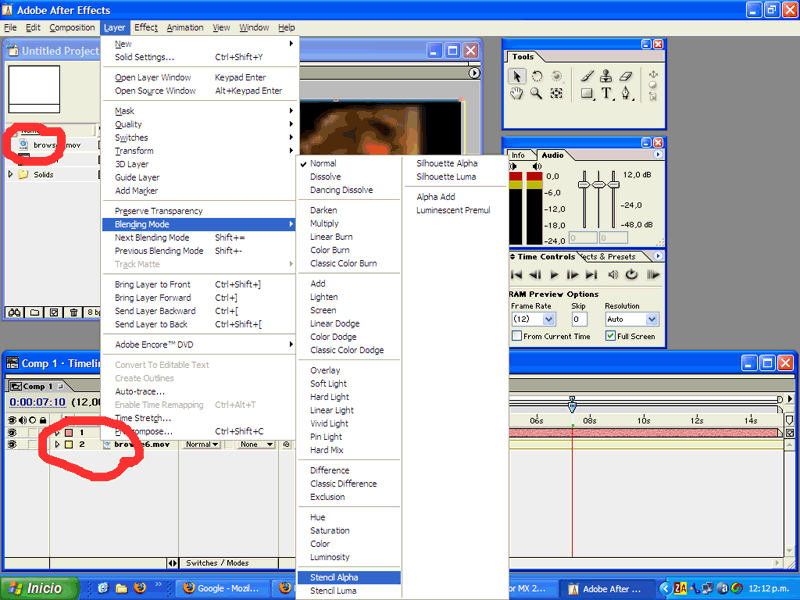Select the Zoom magnifier tool
Viewport: 800px width, 600px height.
click(x=536, y=93)
